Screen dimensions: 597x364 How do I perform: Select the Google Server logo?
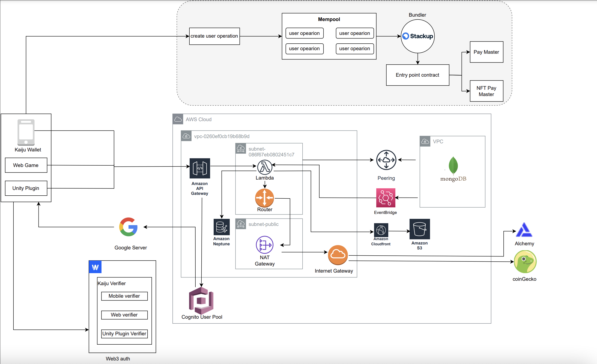[128, 227]
